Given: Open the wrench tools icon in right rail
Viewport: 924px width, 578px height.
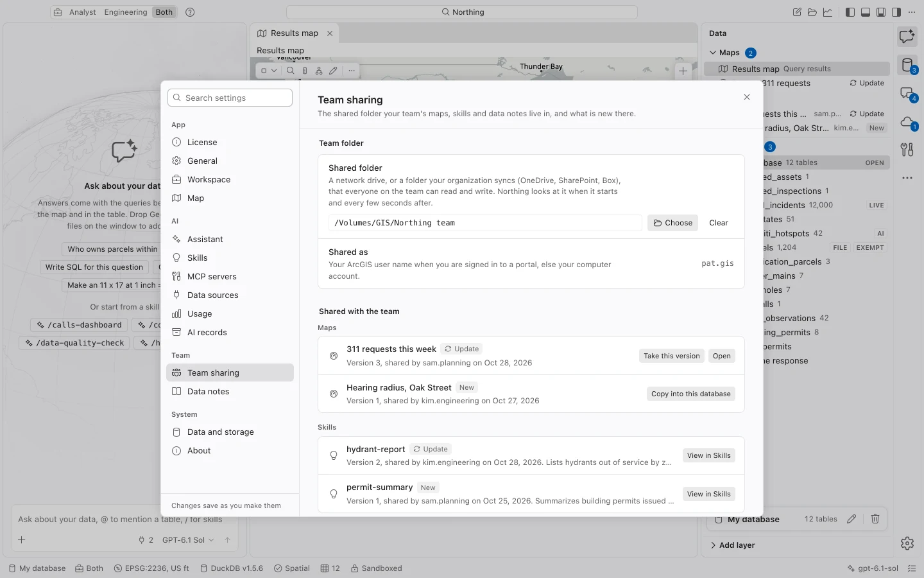Looking at the screenshot, I should pos(907,150).
